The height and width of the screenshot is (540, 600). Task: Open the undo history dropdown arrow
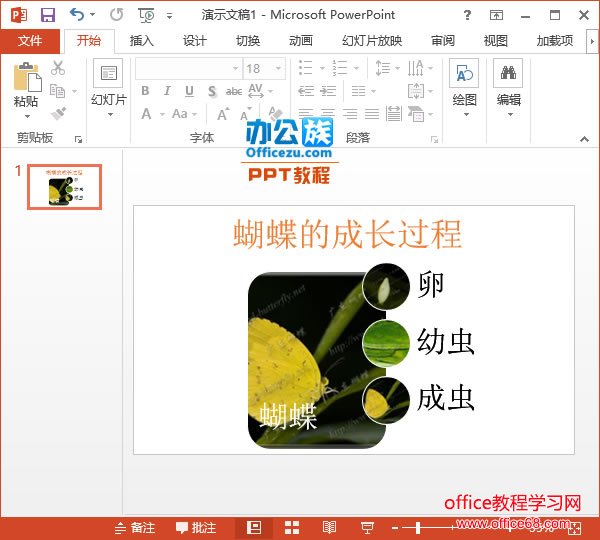93,15
